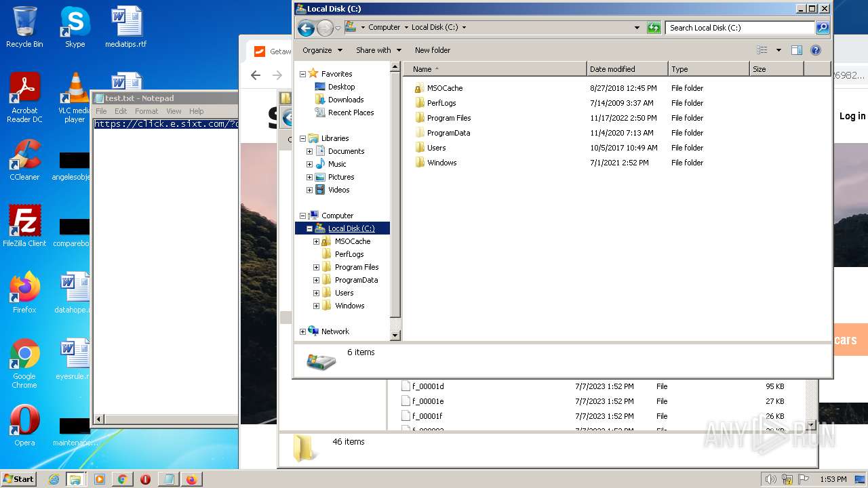Click the search magnifier icon in Explorer
The height and width of the screenshot is (488, 868).
click(x=823, y=28)
